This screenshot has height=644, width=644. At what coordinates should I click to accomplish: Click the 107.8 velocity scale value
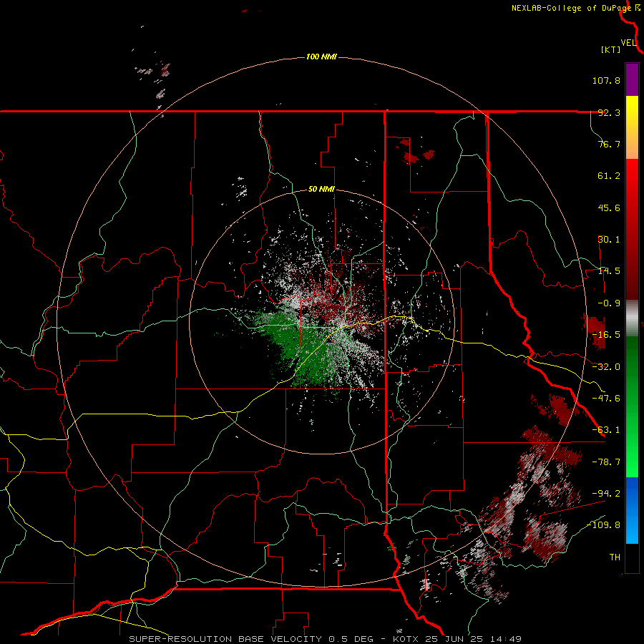[606, 80]
